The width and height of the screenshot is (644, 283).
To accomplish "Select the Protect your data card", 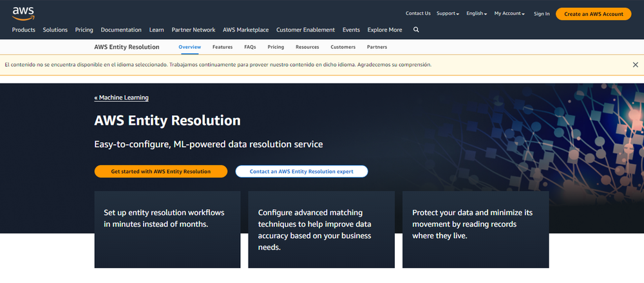I will coord(476,230).
